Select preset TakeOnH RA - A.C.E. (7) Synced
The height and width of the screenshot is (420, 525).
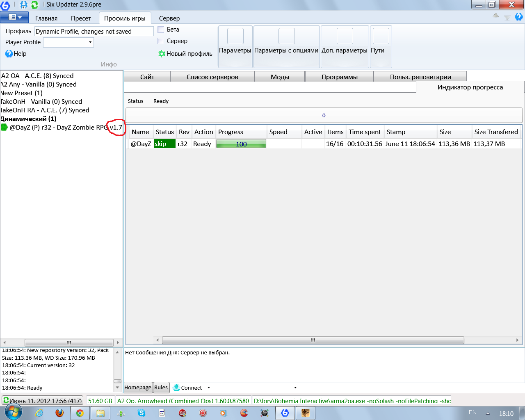click(x=45, y=110)
